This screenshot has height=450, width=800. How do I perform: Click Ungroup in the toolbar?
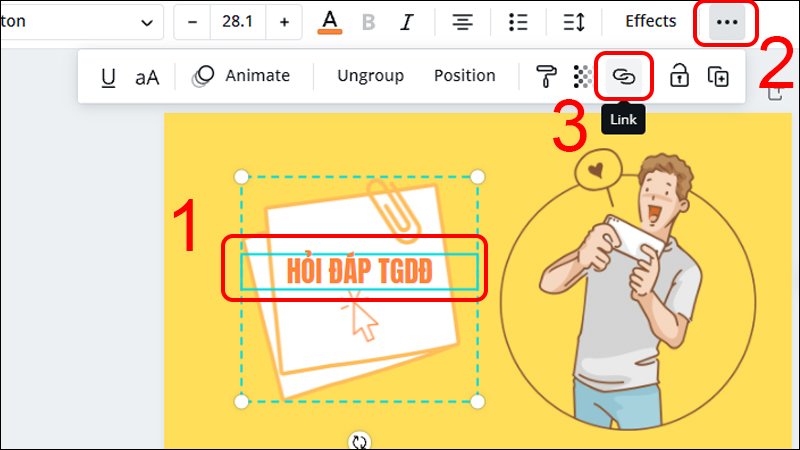pyautogui.click(x=370, y=76)
